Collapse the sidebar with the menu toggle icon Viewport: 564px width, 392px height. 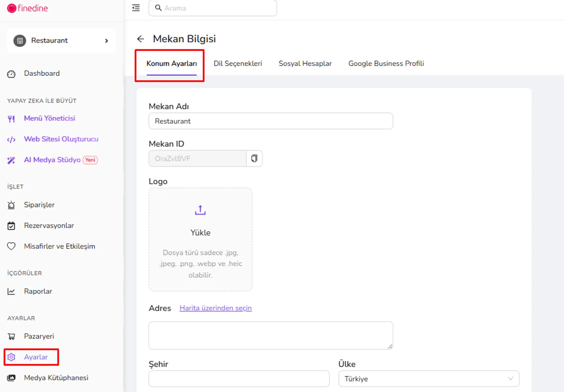tap(136, 8)
